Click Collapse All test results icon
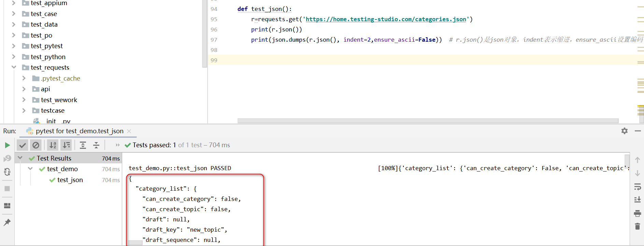This screenshot has height=246, width=644. click(x=96, y=145)
